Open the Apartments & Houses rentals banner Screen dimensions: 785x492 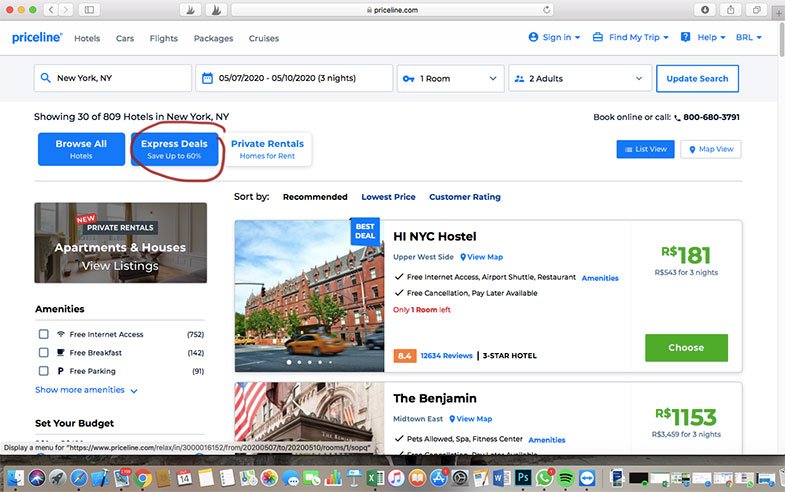120,243
